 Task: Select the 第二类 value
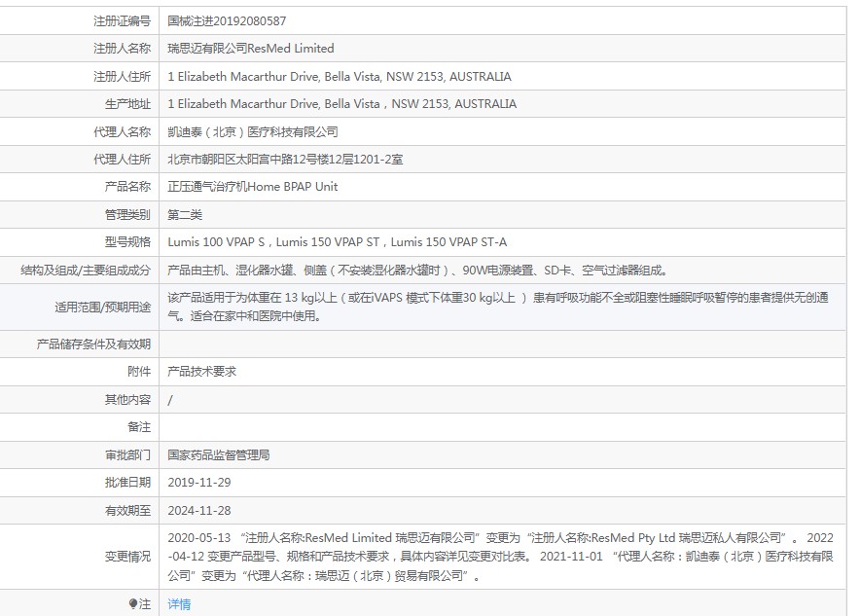pos(185,214)
